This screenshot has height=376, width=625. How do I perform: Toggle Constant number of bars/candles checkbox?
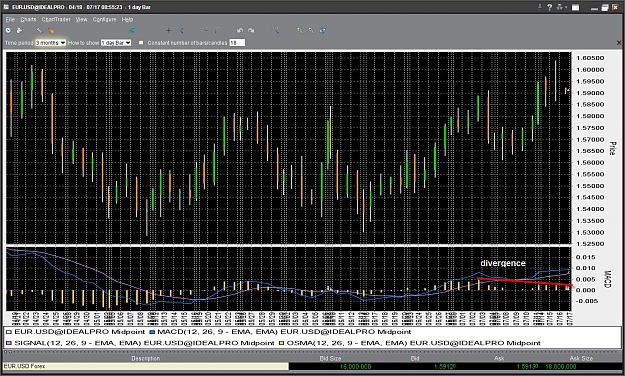pyautogui.click(x=141, y=43)
